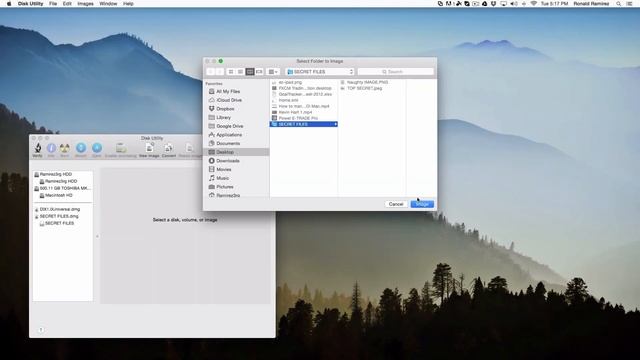The image size is (640, 360).
Task: Click the blue Image button
Action: tap(422, 204)
